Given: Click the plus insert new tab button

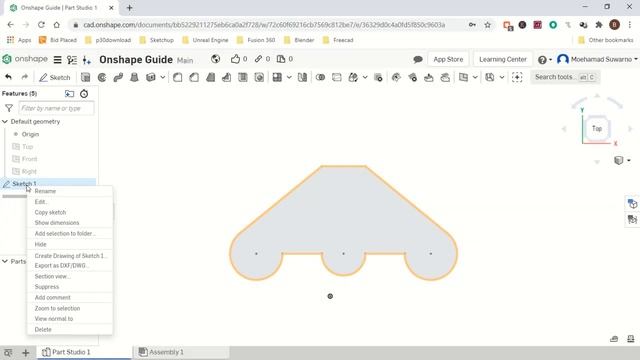Looking at the screenshot, I should [x=25, y=353].
